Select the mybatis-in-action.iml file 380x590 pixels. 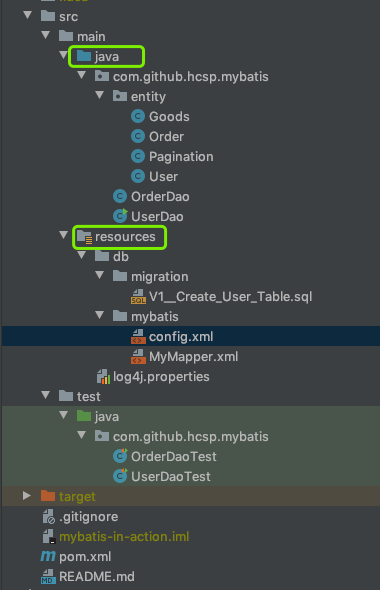click(124, 537)
